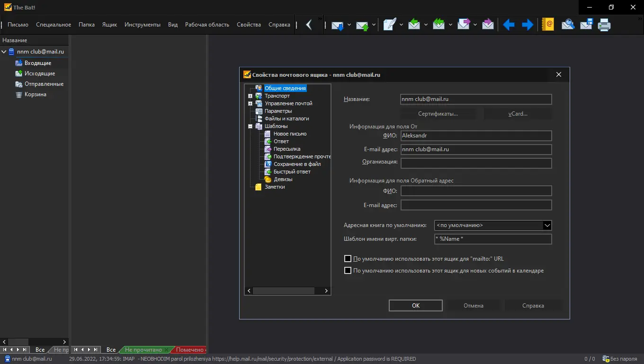This screenshot has width=644, height=364.
Task: Open the dropdown arrow next to send queued mail
Action: coord(374,25)
